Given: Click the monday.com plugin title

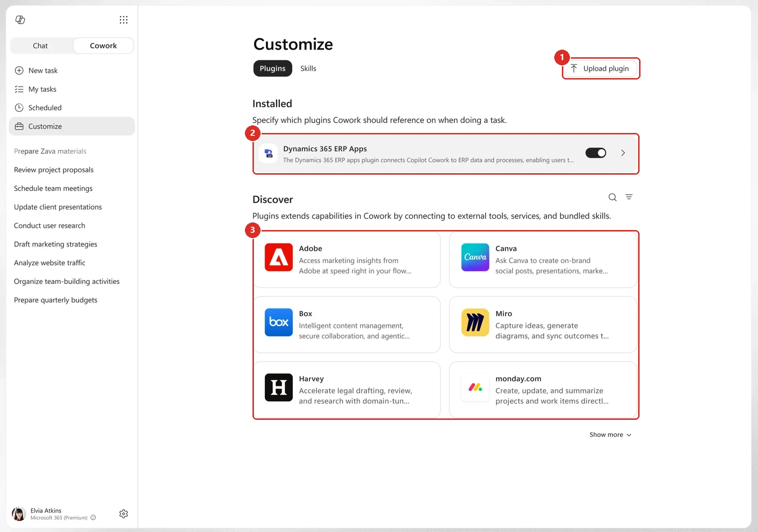Looking at the screenshot, I should 518,379.
